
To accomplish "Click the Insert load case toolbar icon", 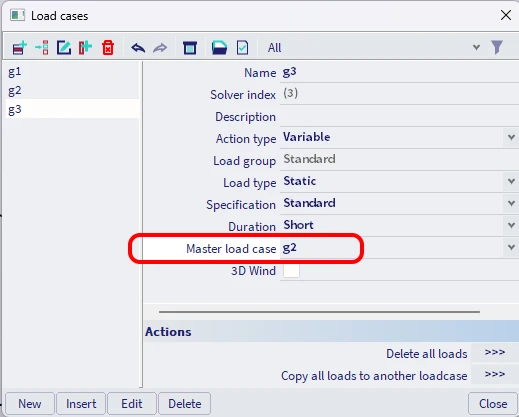I will click(x=42, y=48).
